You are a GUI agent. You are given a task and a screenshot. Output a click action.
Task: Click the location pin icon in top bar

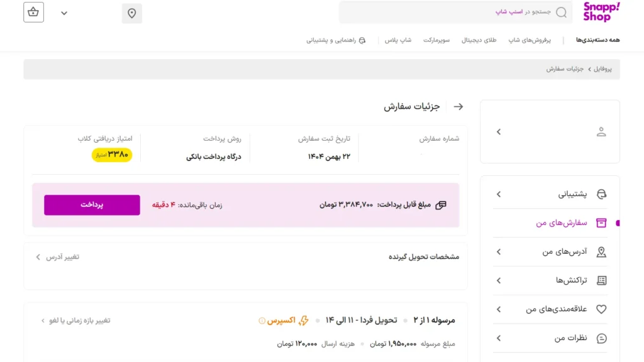tap(131, 13)
